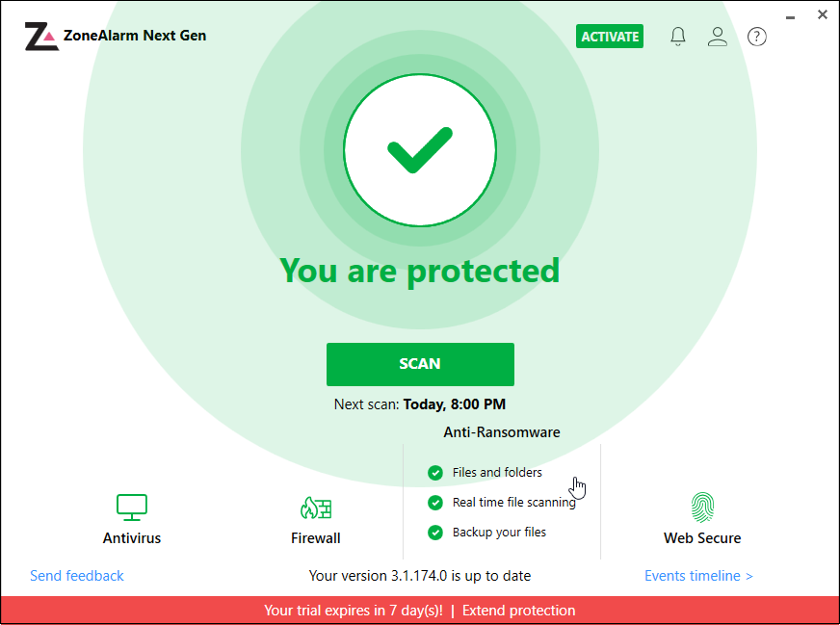840x625 pixels.
Task: Open help using the question mark icon
Action: pos(756,36)
